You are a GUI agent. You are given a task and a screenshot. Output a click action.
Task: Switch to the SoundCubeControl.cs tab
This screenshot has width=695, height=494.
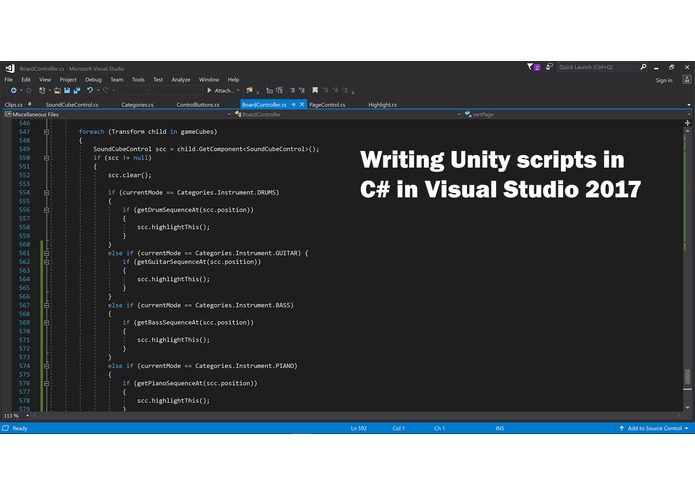pos(72,105)
